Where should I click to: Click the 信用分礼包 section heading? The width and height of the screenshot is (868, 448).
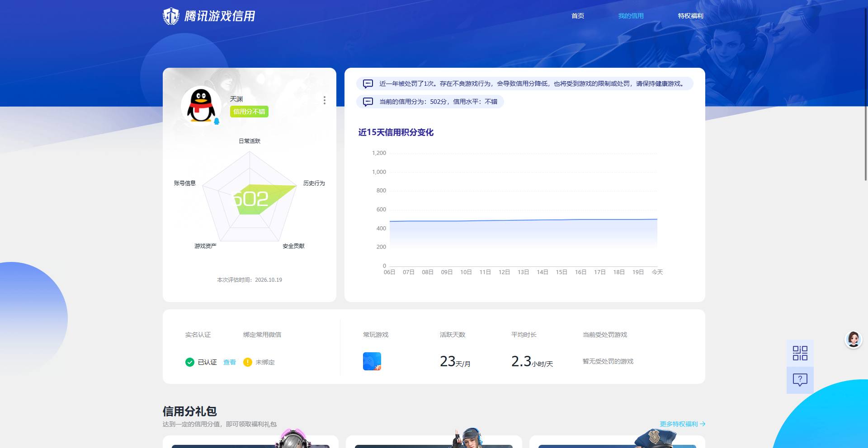click(x=190, y=411)
